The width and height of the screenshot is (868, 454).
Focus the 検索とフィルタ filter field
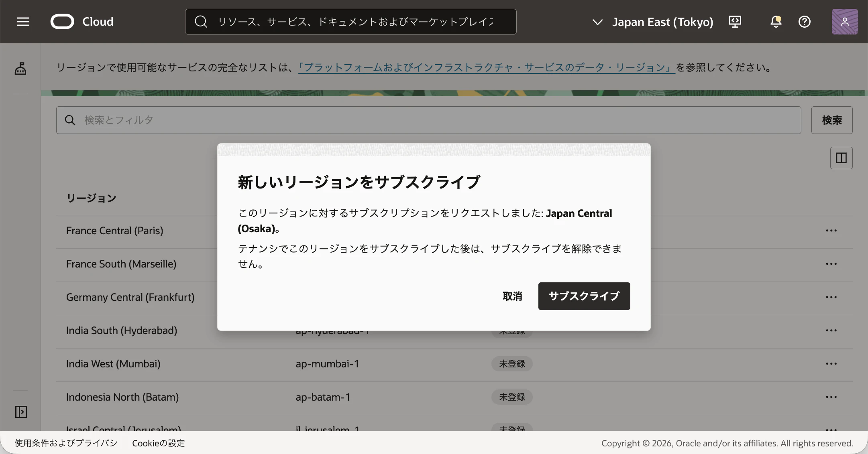(429, 120)
